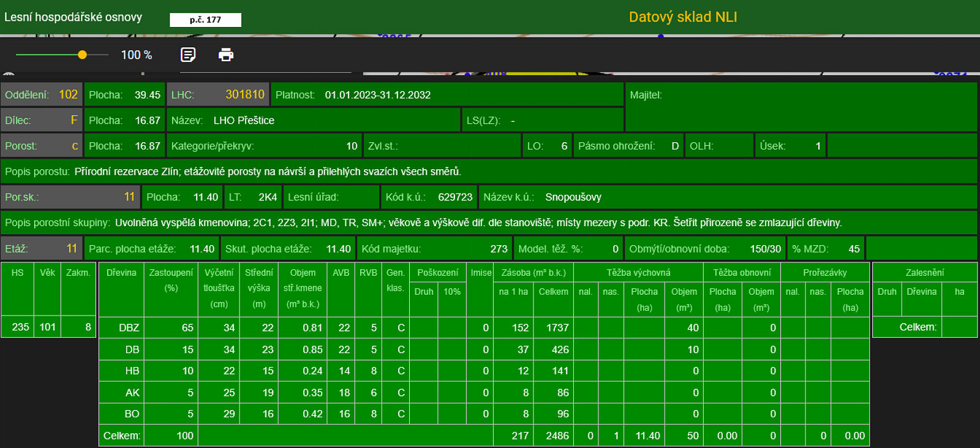Screen dimensions: 980x448
Task: Click the Těžba výchovná header
Action: (x=638, y=273)
